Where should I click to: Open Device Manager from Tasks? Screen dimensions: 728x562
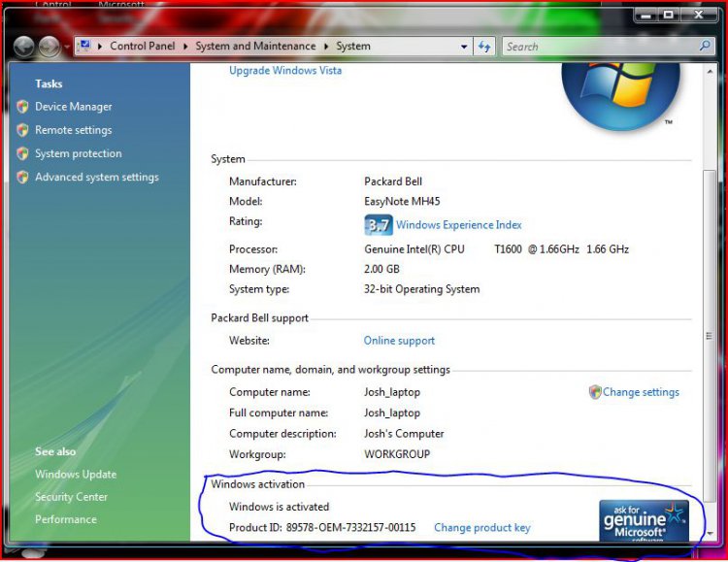coord(73,107)
